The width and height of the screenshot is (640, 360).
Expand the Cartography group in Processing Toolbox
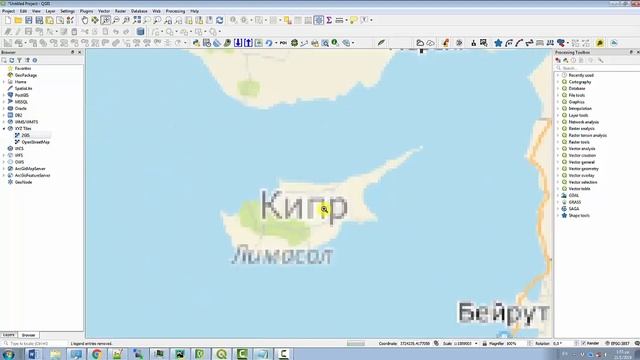558,82
